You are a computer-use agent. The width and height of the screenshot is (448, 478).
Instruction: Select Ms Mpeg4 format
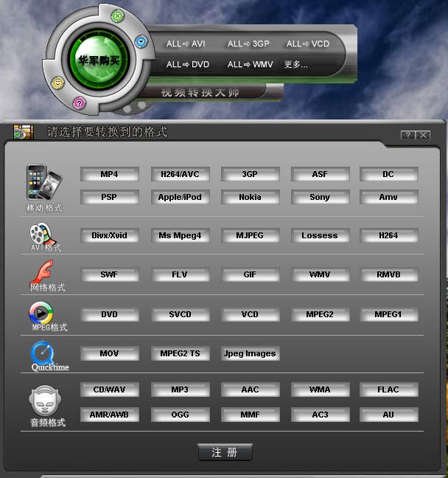pyautogui.click(x=180, y=235)
